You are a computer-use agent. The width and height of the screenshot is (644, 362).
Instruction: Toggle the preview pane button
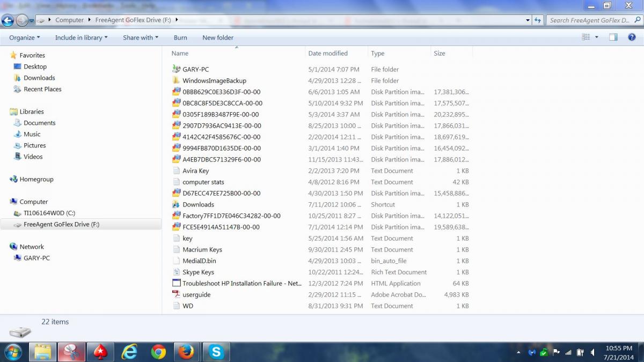tap(613, 37)
